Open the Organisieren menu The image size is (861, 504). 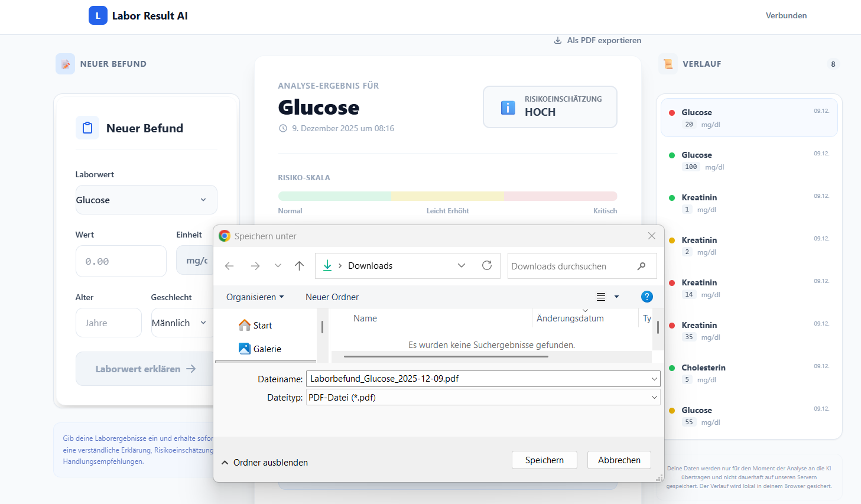[x=255, y=297]
